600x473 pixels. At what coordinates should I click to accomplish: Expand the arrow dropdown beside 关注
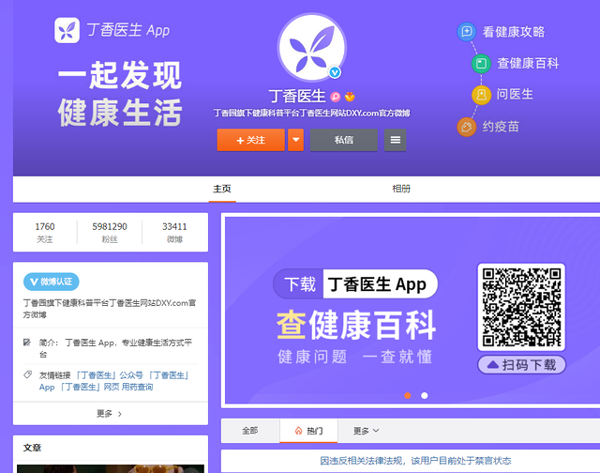point(296,140)
